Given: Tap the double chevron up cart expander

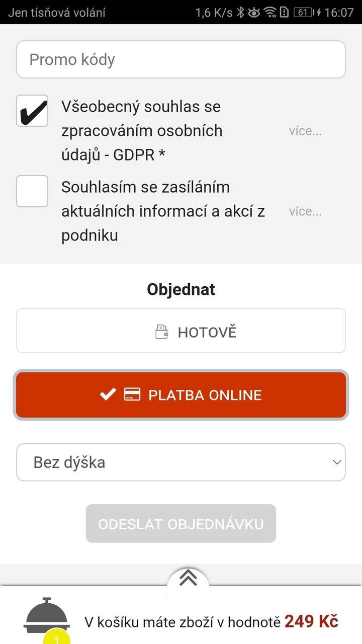Looking at the screenshot, I should (x=188, y=579).
